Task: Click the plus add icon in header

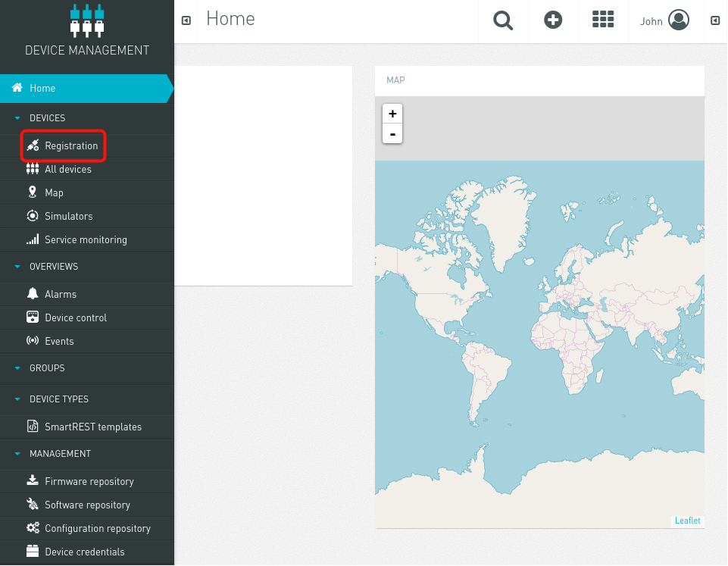Action: pyautogui.click(x=554, y=21)
